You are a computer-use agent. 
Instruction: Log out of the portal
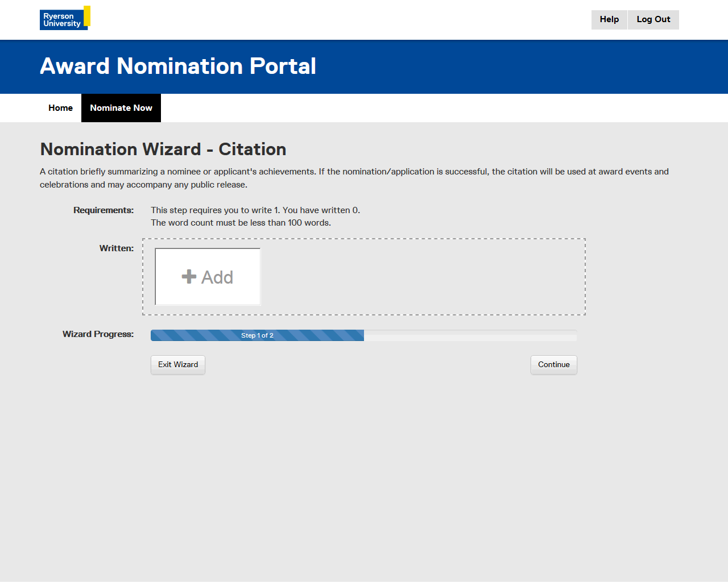[653, 19]
